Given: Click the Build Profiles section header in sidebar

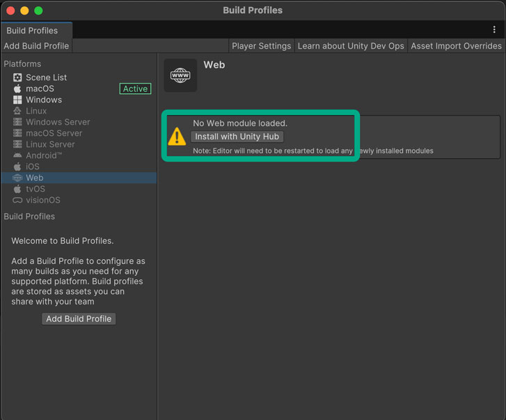Looking at the screenshot, I should coord(29,217).
